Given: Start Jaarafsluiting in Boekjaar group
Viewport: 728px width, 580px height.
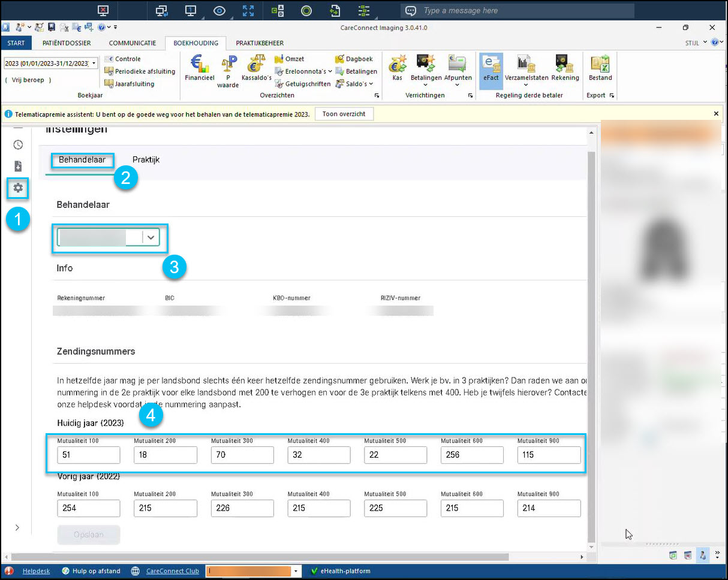Looking at the screenshot, I should coord(130,84).
